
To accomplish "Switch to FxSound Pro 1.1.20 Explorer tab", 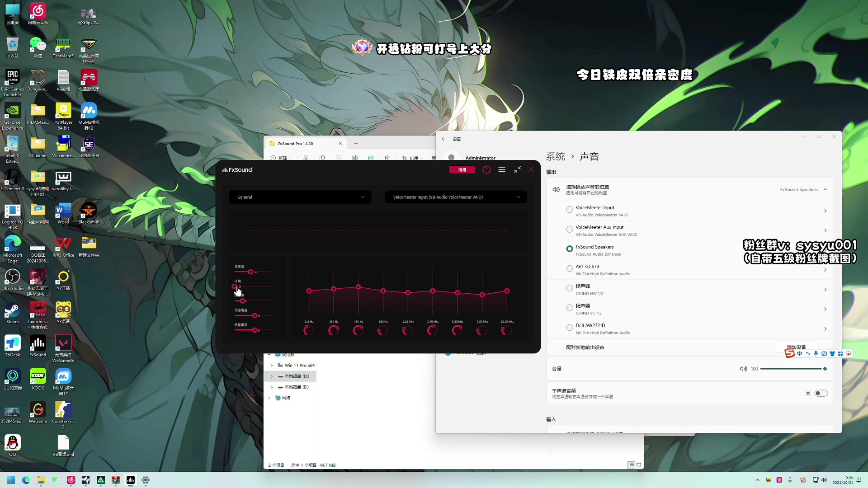I will [305, 144].
